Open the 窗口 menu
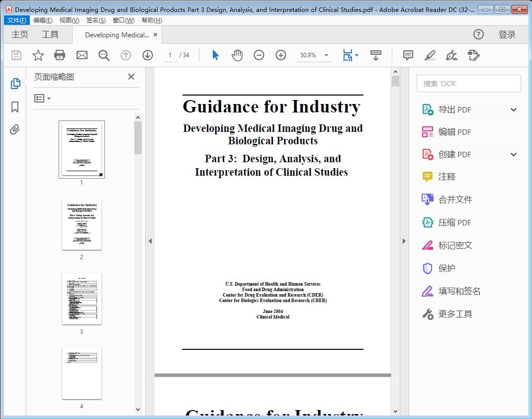Screen dimensions: 532x419 click(x=123, y=20)
